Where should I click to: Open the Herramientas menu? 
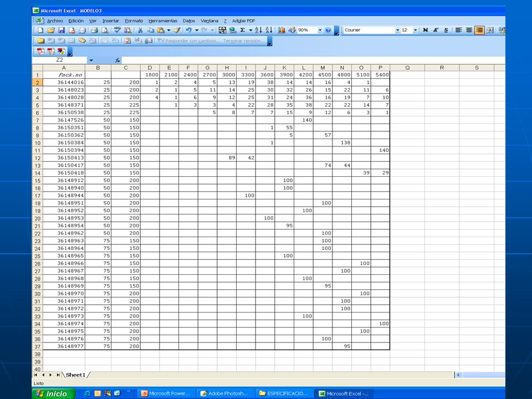tap(163, 21)
